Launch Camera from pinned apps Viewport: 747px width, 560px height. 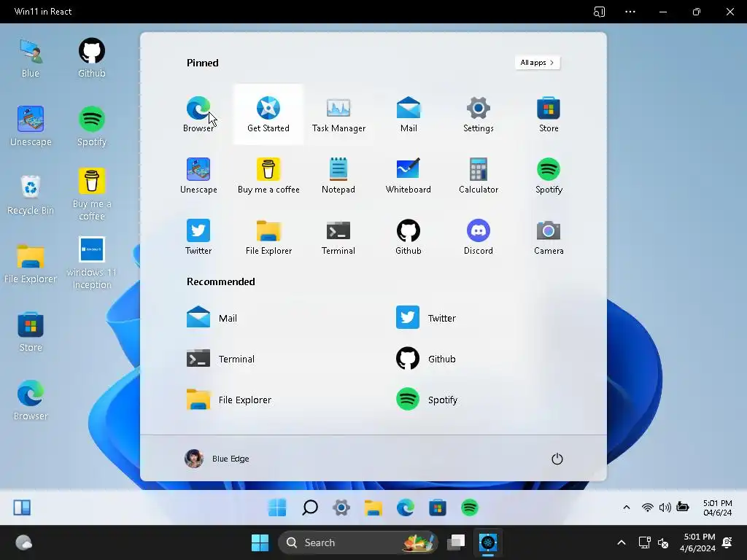click(x=549, y=237)
